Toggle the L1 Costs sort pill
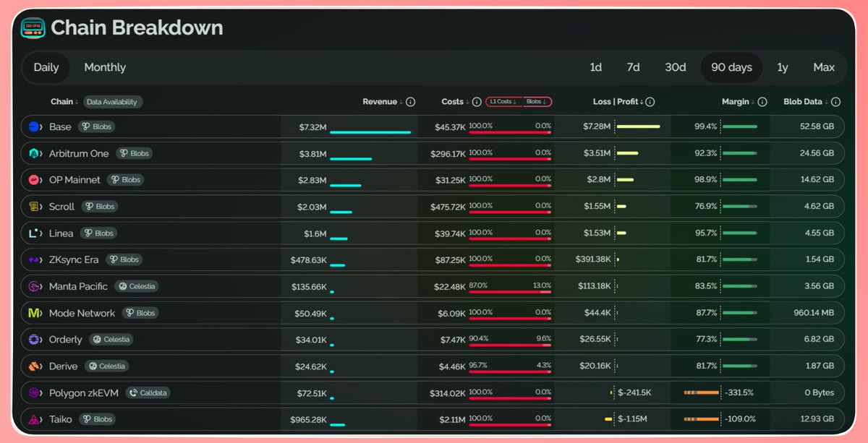 click(504, 102)
